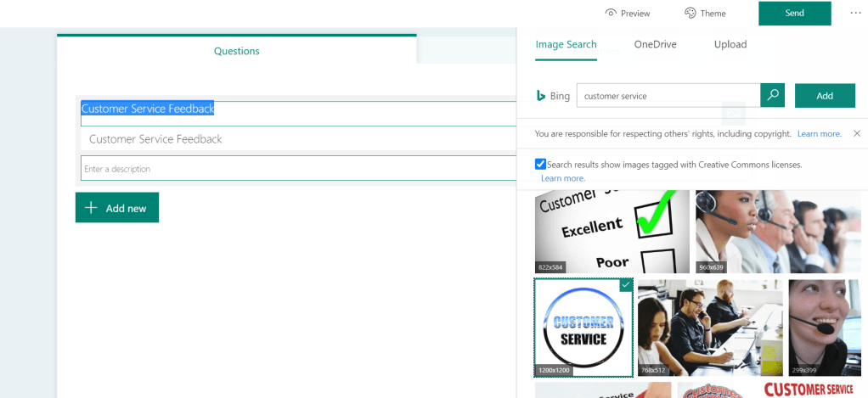
Task: Open the more options ellipsis menu
Action: (854, 14)
